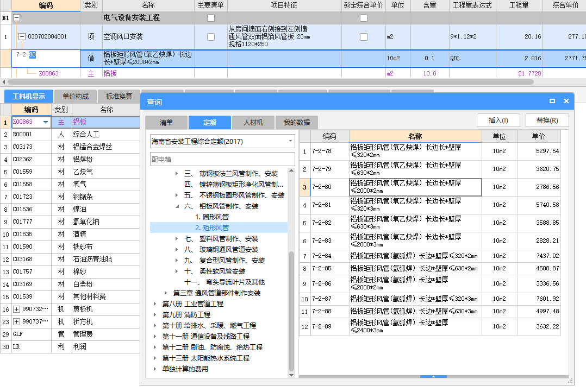Expand 第九册 消防工程
The width and height of the screenshot is (586, 392).
pyautogui.click(x=155, y=315)
